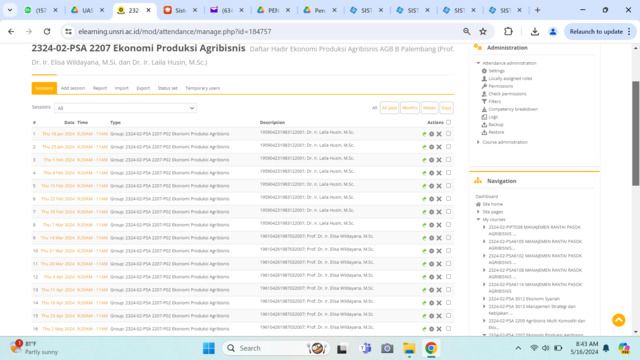640x360 pixels.
Task: Delete the Thu 1 Feb 2024 session
Action: pyautogui.click(x=439, y=160)
